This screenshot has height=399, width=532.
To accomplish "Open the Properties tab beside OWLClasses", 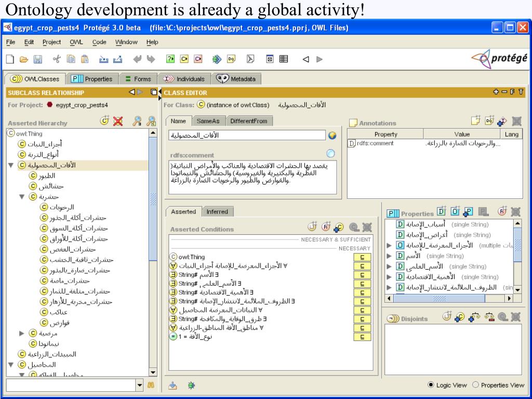I will tap(92, 79).
